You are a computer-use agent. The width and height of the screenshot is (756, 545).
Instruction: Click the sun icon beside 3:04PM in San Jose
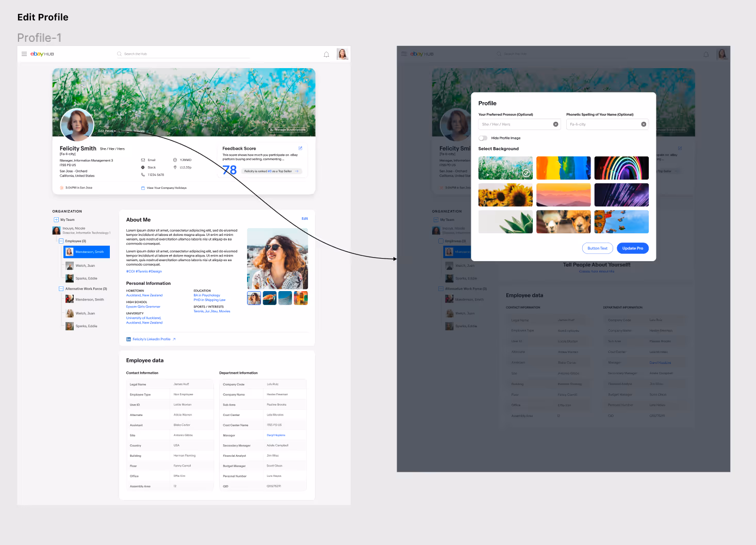pos(62,188)
